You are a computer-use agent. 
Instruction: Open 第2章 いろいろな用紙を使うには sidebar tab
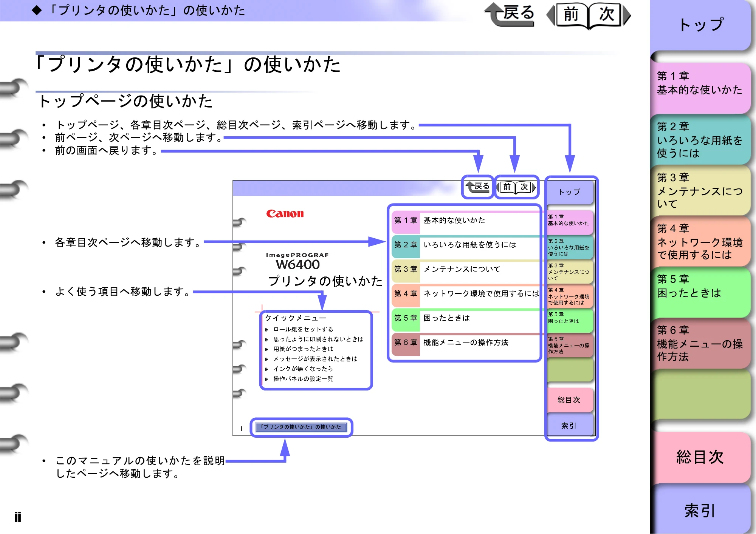coord(700,139)
